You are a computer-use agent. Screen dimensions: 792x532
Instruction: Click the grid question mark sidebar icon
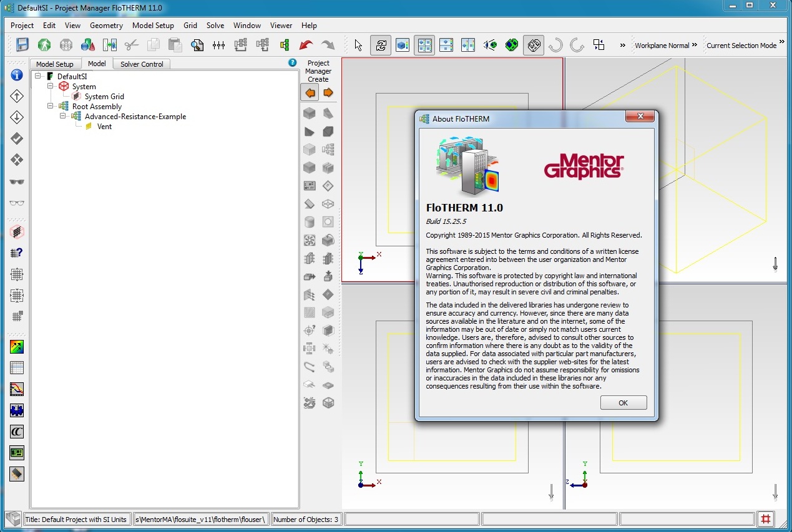point(17,253)
